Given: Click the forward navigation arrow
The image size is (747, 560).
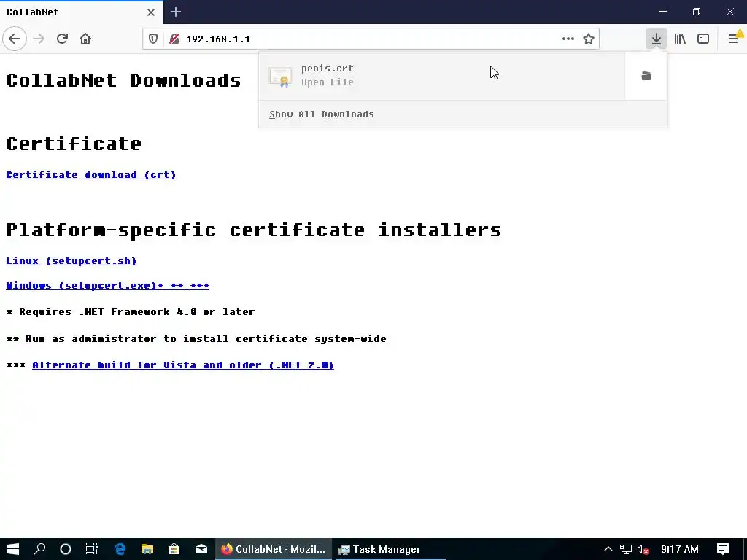Looking at the screenshot, I should 39,39.
